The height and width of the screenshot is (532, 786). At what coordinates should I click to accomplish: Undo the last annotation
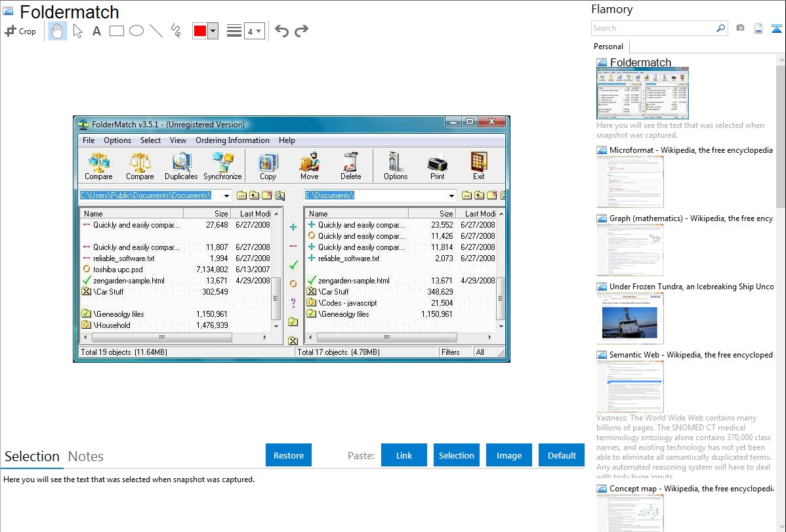coord(281,31)
